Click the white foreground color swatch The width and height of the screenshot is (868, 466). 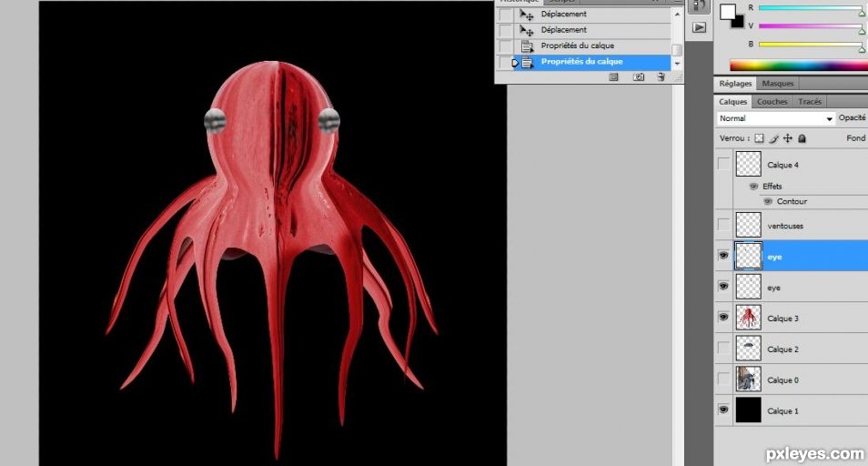(x=727, y=12)
